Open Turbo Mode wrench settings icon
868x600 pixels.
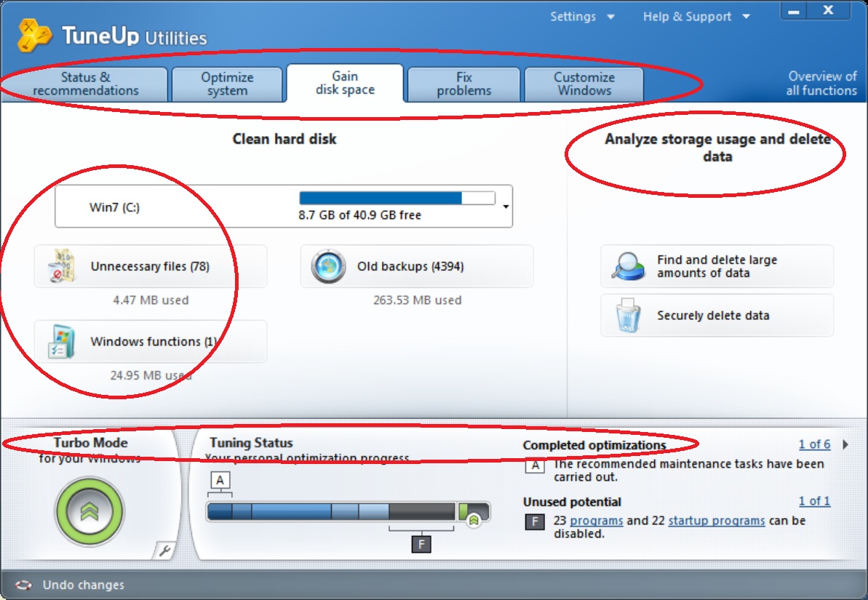click(x=164, y=551)
